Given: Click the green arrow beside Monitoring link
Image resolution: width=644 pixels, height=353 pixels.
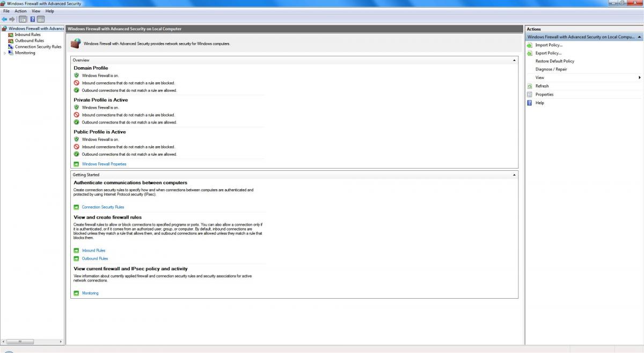Looking at the screenshot, I should pyautogui.click(x=76, y=293).
